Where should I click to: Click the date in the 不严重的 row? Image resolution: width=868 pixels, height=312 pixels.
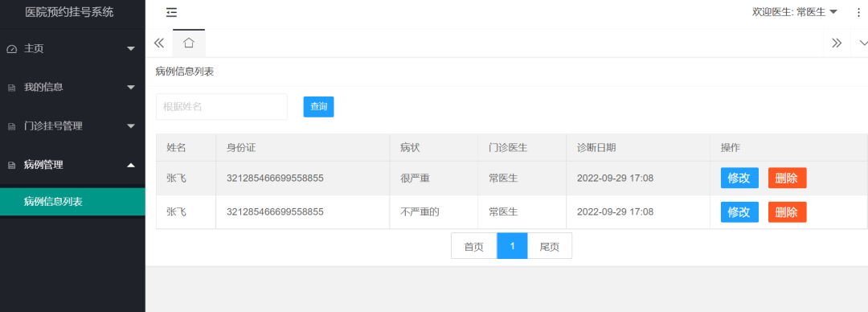[615, 211]
